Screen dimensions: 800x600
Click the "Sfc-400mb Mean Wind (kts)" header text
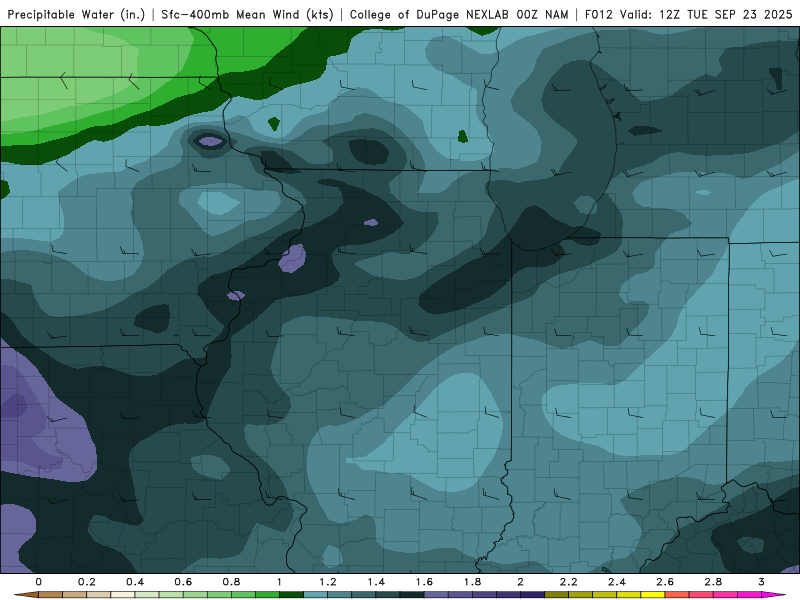point(247,15)
